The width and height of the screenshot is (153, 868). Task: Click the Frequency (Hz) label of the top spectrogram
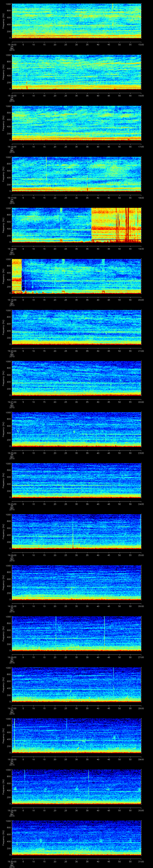point(3,21)
